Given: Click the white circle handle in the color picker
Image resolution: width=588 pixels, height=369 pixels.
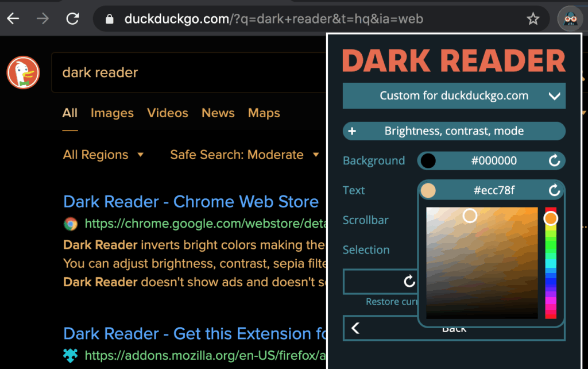Looking at the screenshot, I should (x=470, y=216).
